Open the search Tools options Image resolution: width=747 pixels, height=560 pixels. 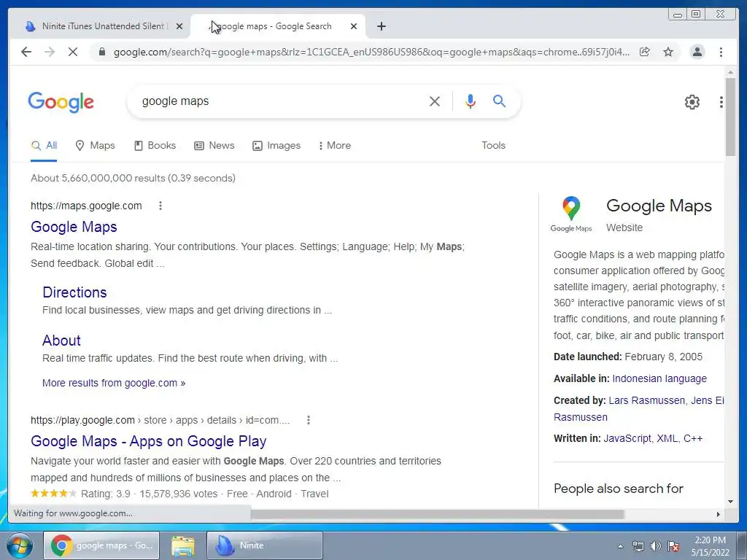coord(494,146)
